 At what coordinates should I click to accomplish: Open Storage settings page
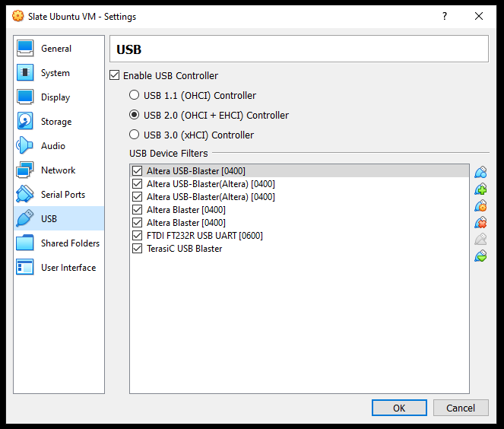click(59, 121)
